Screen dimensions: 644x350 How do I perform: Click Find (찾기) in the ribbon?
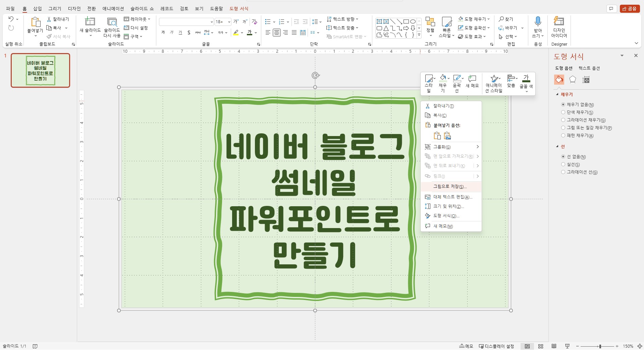point(506,19)
